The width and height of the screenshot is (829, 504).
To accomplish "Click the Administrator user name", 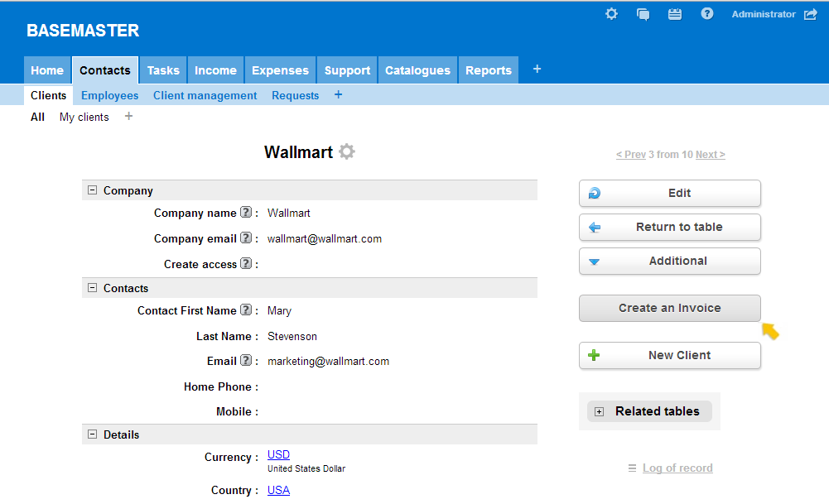I will [764, 14].
